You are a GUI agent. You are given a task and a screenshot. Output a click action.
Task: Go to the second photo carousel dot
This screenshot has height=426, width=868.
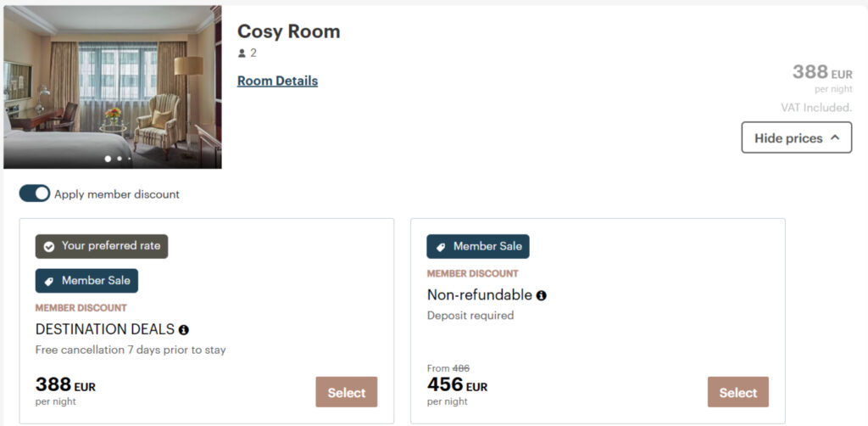120,159
